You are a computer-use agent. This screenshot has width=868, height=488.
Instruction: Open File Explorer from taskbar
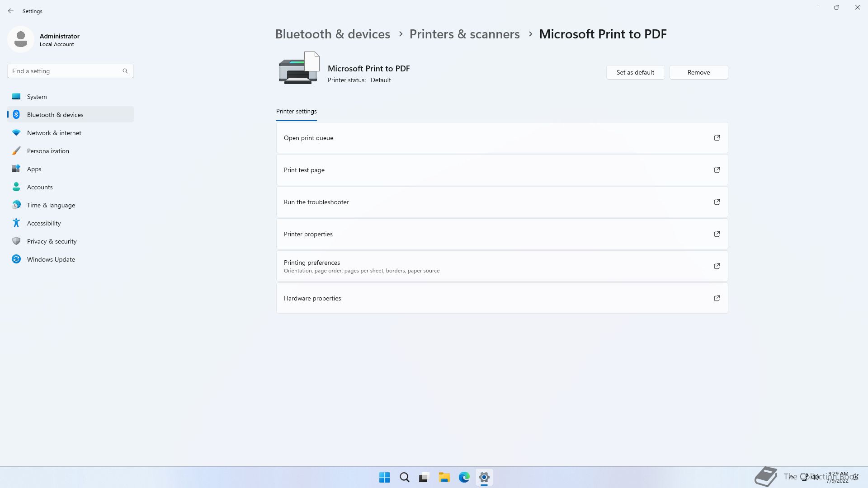pyautogui.click(x=444, y=477)
